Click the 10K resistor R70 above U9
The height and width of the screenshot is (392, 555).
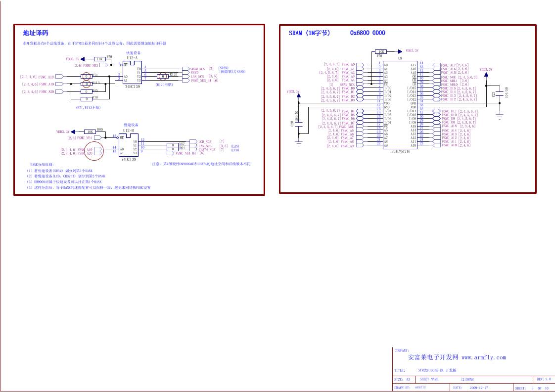pyautogui.click(x=380, y=51)
